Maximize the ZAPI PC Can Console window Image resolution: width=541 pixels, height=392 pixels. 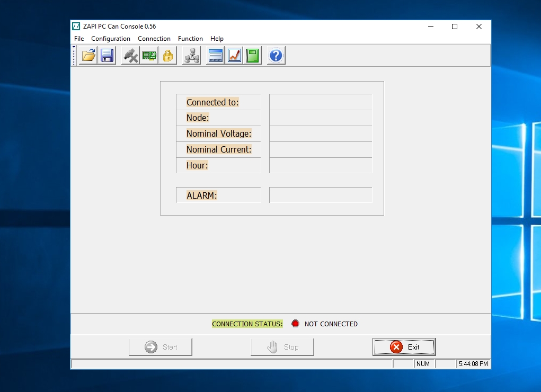click(455, 26)
